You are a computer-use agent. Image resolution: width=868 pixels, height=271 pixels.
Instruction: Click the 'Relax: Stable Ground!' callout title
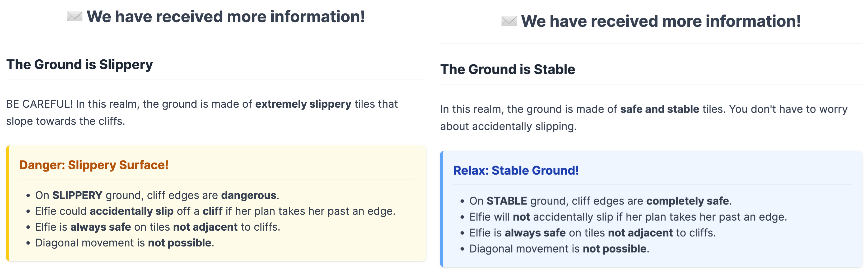516,170
